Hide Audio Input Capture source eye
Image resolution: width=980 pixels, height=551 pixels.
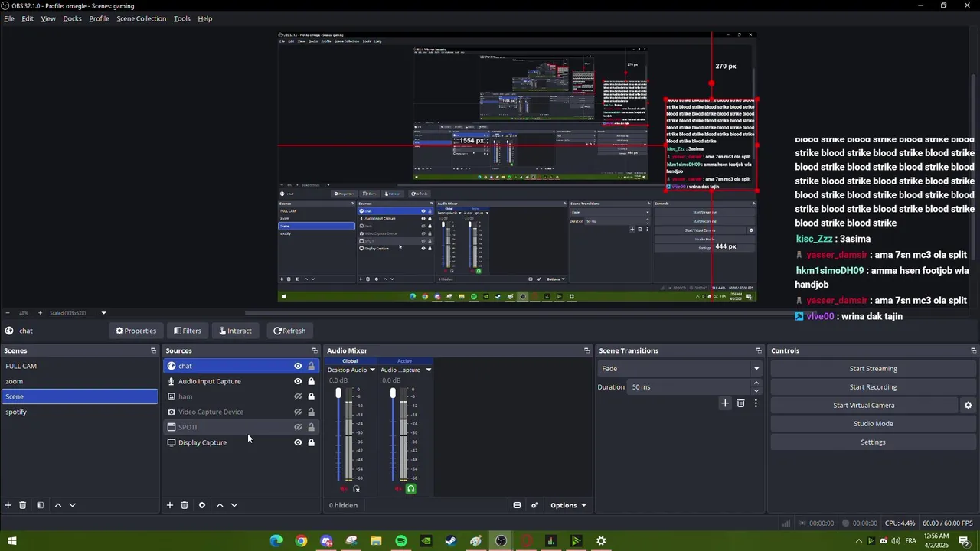coord(298,381)
